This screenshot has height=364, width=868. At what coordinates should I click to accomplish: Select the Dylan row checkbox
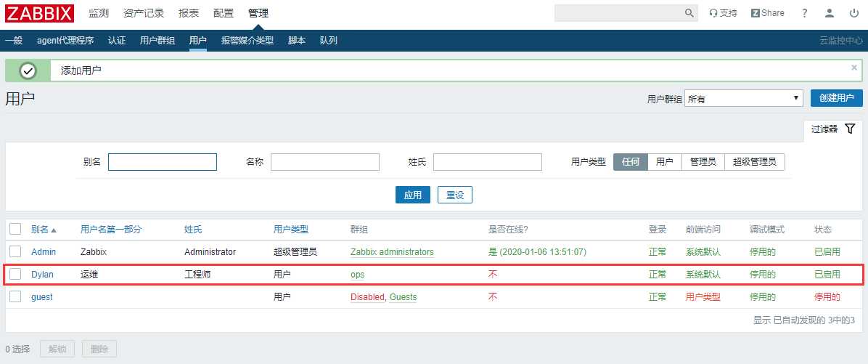click(x=15, y=274)
